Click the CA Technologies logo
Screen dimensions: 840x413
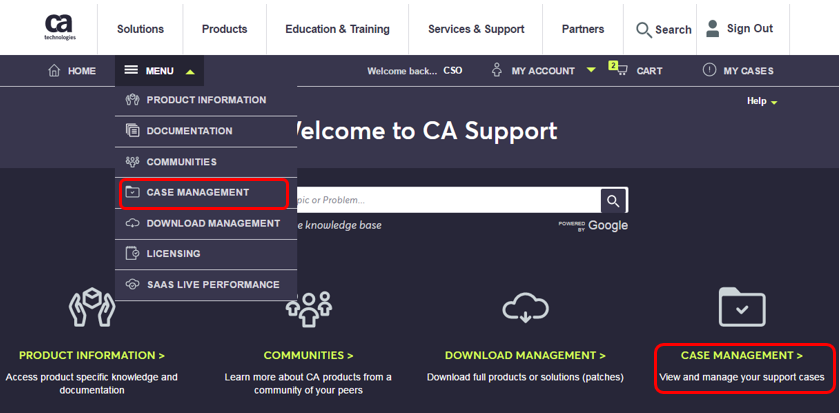click(x=59, y=27)
